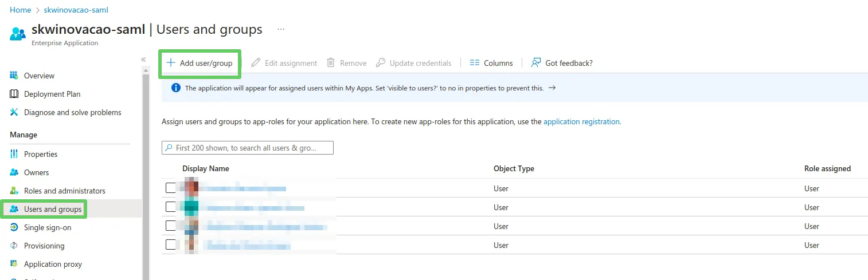Image resolution: width=868 pixels, height=280 pixels.
Task: Check the second user row checkbox
Action: (x=171, y=207)
